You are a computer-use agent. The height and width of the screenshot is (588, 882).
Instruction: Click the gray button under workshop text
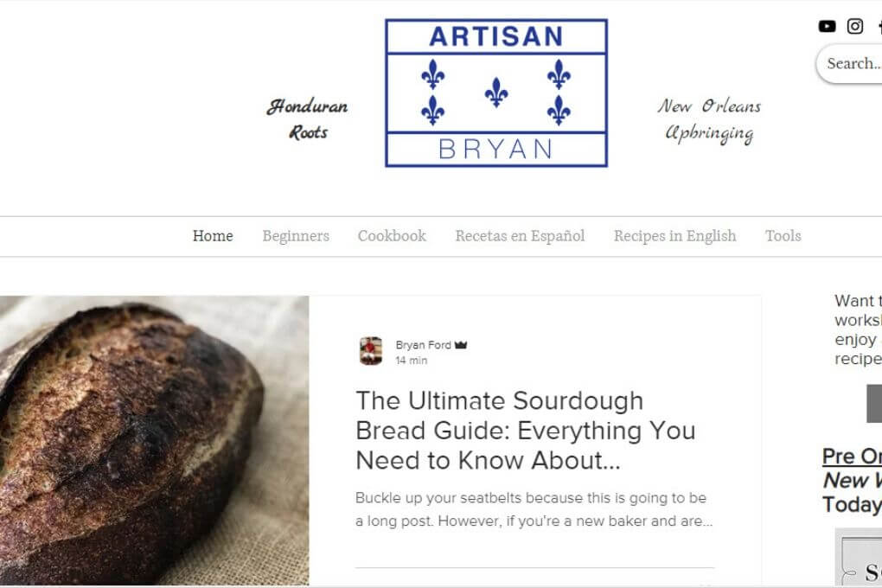coord(874,404)
